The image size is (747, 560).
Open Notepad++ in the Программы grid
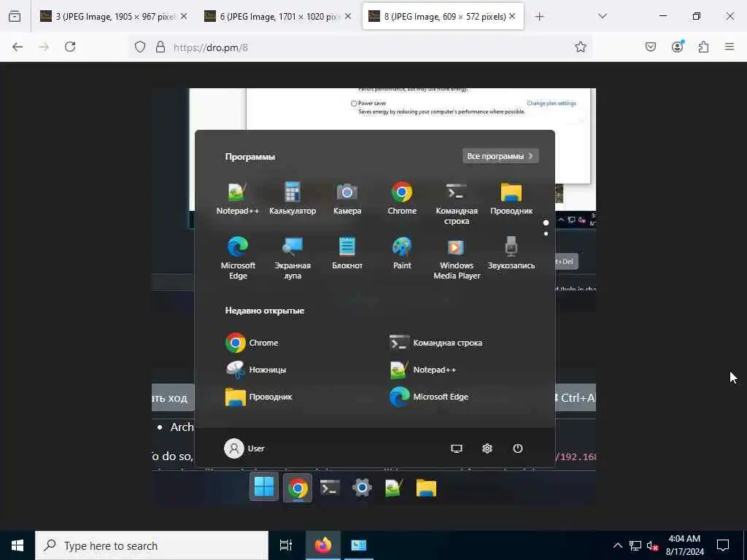click(237, 198)
